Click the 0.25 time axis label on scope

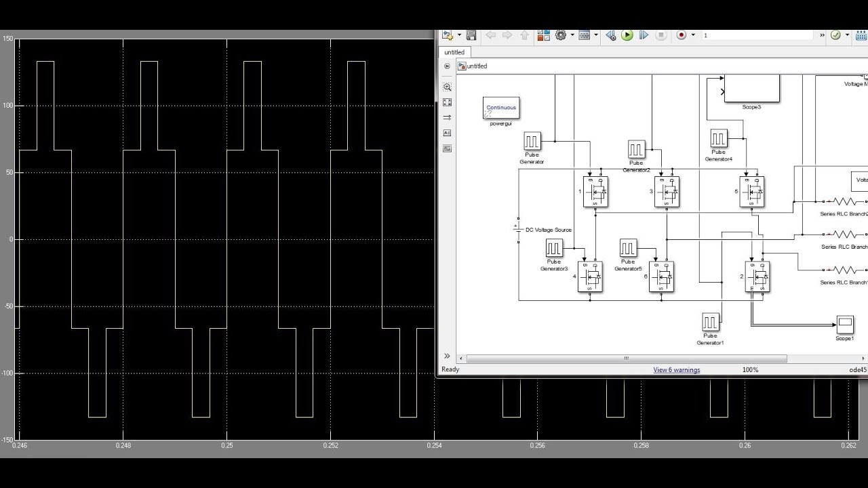pyautogui.click(x=227, y=446)
